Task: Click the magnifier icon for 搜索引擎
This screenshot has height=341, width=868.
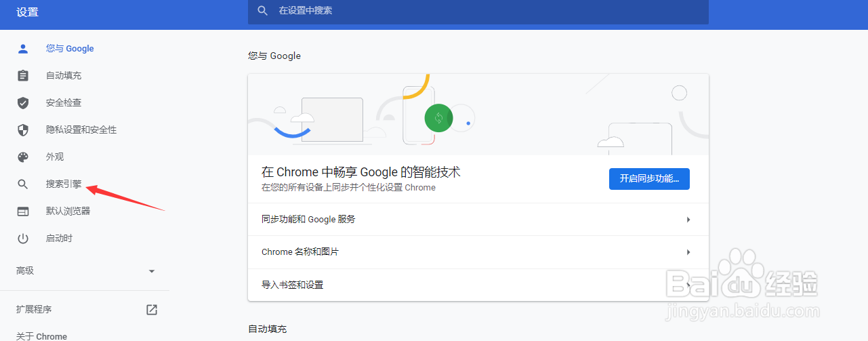Action: (23, 184)
